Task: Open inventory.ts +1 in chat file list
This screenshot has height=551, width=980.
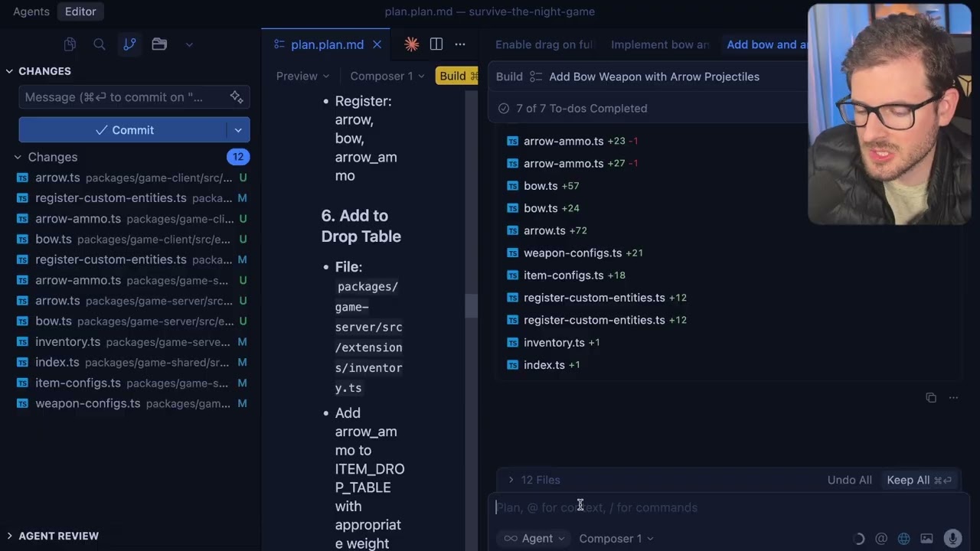Action: point(554,343)
